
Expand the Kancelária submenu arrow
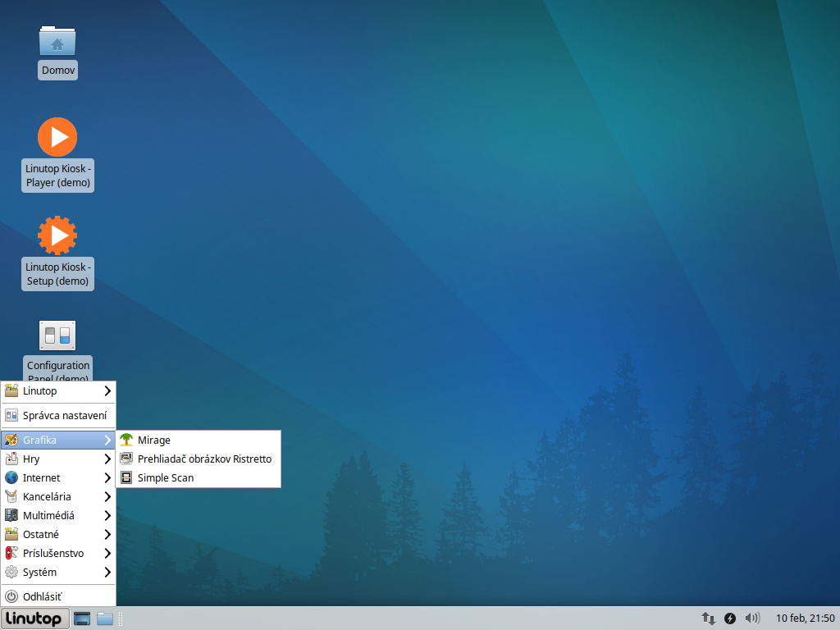point(107,496)
